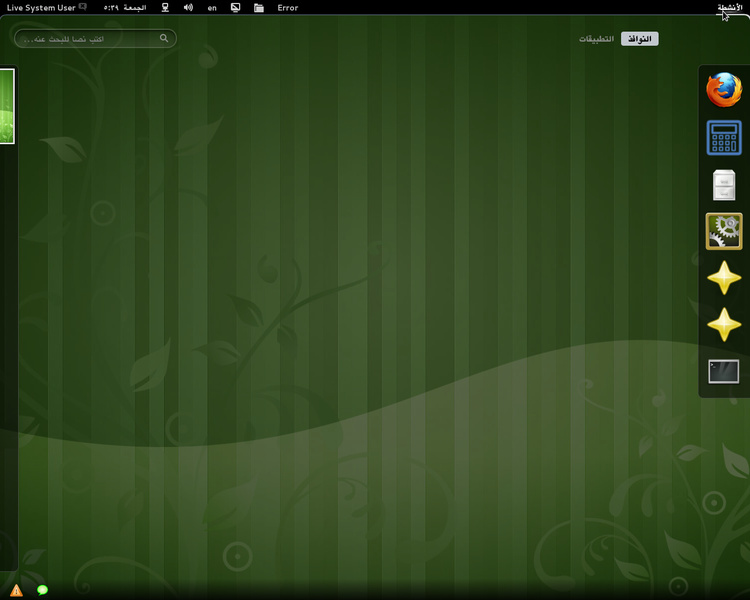
Task: Open the Live System User menu
Action: 46,8
